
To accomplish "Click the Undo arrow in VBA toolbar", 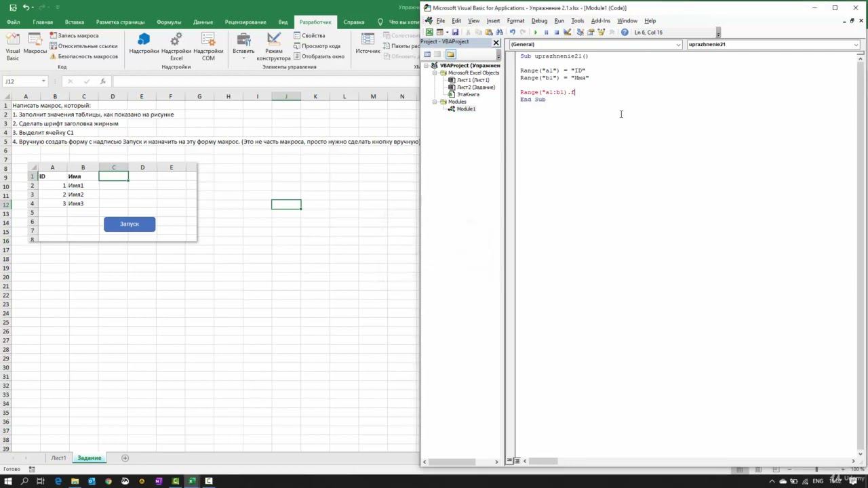I will click(512, 33).
